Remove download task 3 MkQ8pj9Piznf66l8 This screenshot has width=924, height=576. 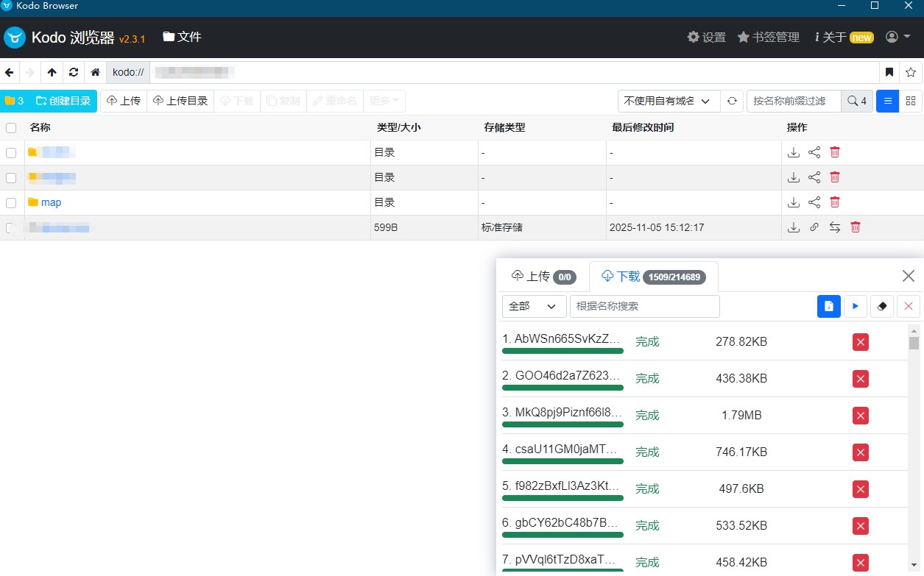coord(860,416)
